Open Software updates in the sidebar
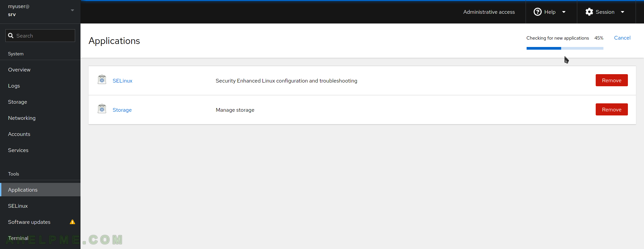Viewport: 644px width, 249px height. click(x=40, y=222)
